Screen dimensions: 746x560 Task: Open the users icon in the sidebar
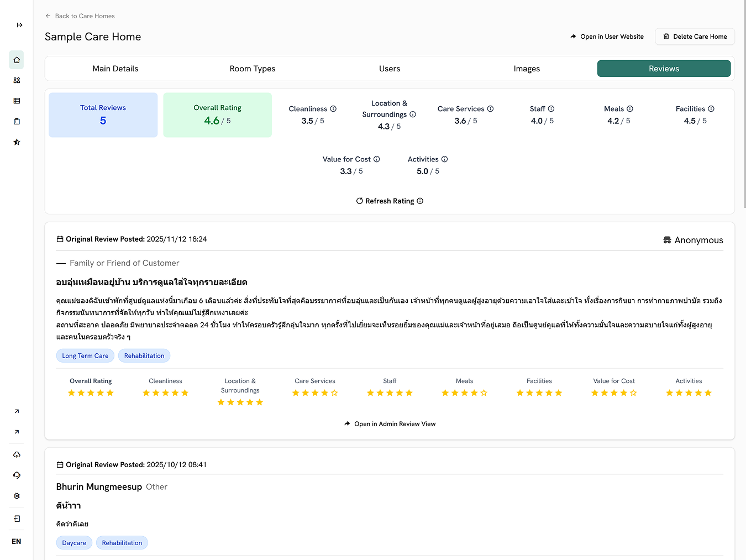coord(17,80)
